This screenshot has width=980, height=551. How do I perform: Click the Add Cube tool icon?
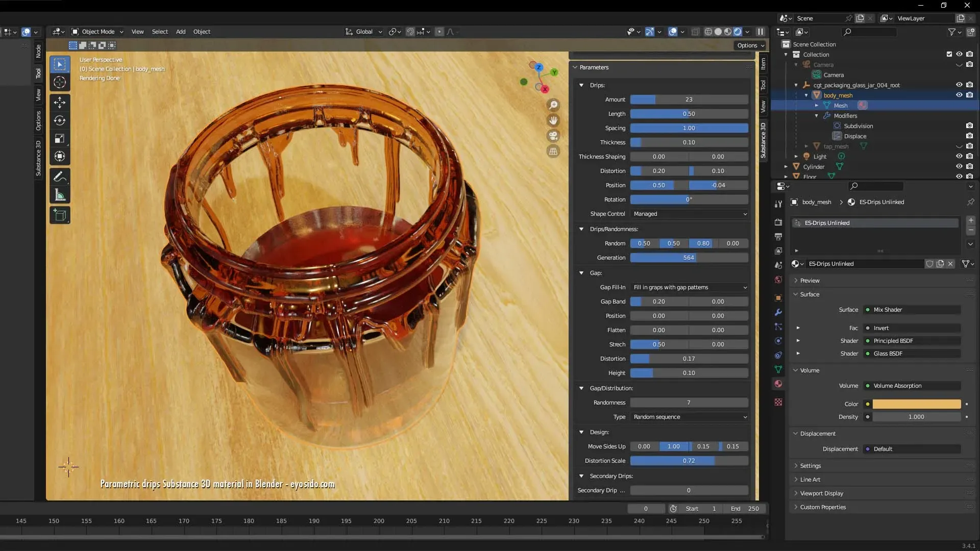click(60, 215)
